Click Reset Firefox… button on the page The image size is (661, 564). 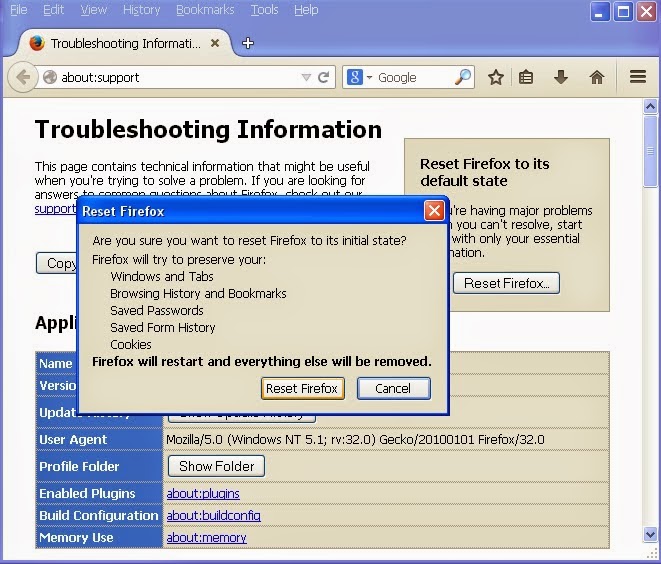click(x=507, y=283)
